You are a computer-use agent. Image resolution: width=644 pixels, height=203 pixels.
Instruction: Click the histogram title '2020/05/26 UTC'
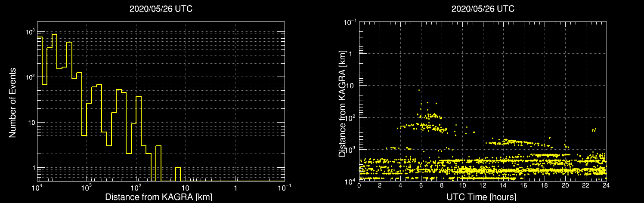[161, 9]
